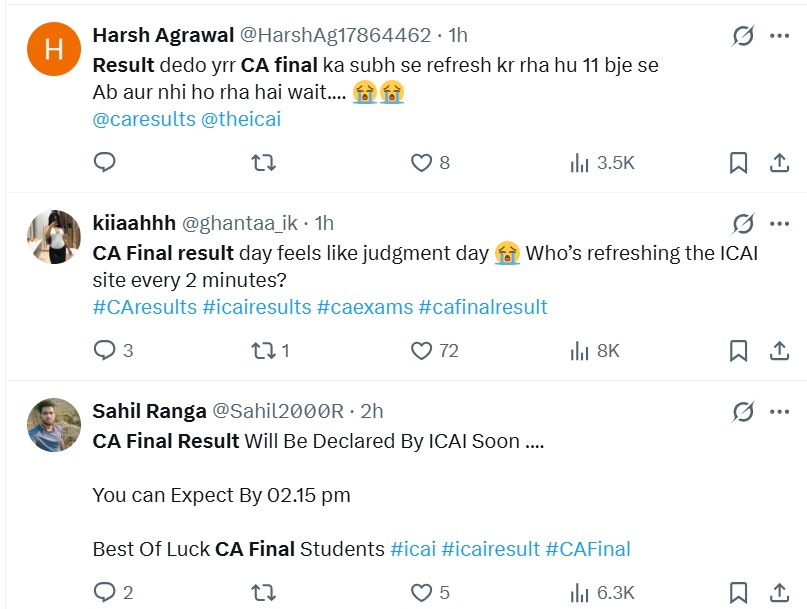View analytics on kiiaahhh's 8K post

point(580,351)
